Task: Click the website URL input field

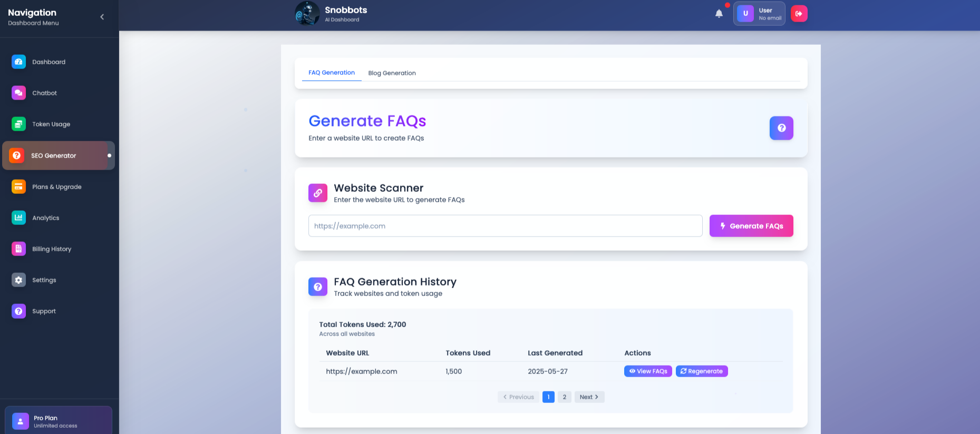Action: (x=505, y=226)
